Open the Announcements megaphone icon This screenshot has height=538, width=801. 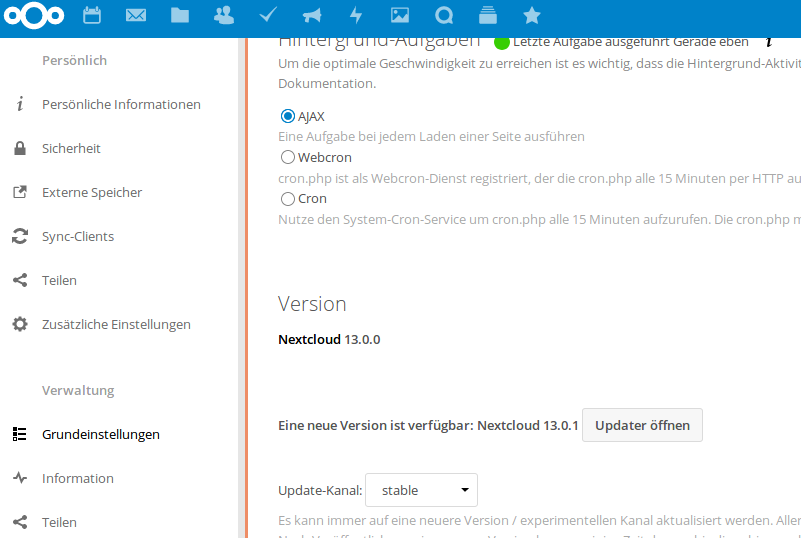pos(312,15)
